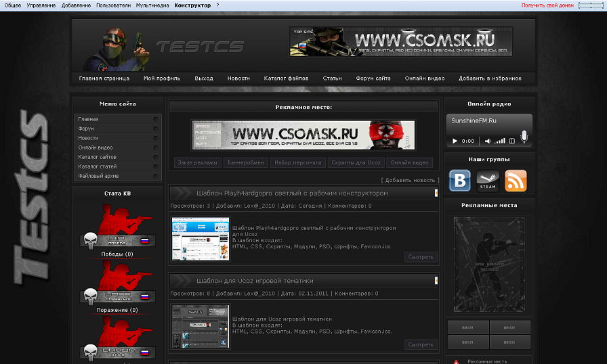Image resolution: width=607 pixels, height=364 pixels.
Task: Click the edit icon on first news title
Action: (436, 193)
